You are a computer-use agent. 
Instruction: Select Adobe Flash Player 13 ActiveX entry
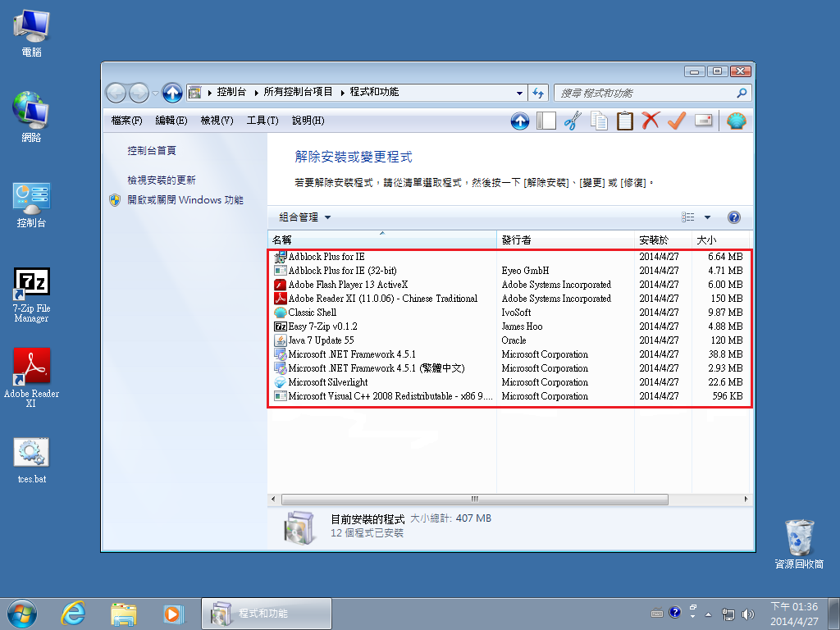pyautogui.click(x=509, y=285)
